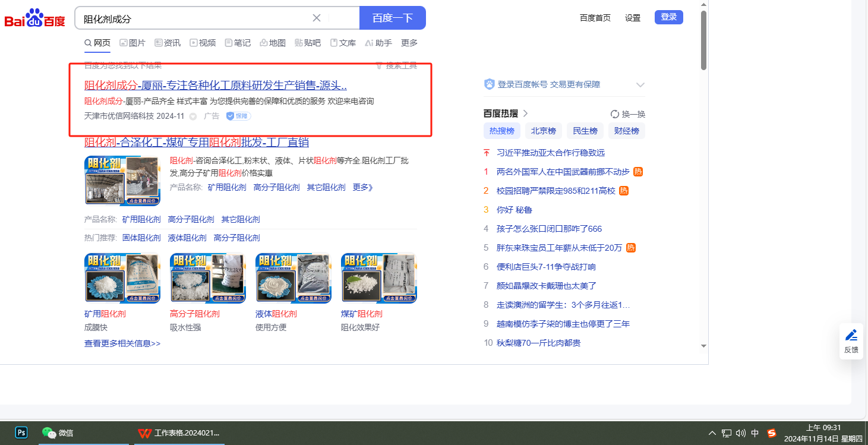The image size is (868, 445).
Task: Click the 天津市优信网络科技 source text
Action: point(119,116)
